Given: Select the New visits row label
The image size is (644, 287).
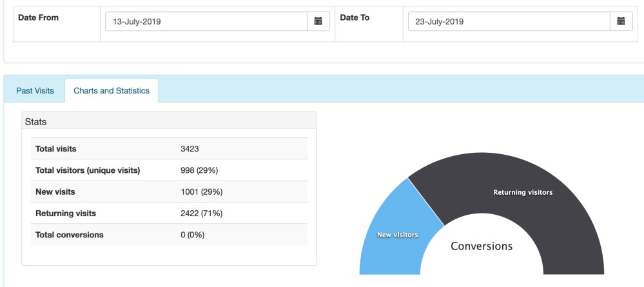Looking at the screenshot, I should click(55, 192).
